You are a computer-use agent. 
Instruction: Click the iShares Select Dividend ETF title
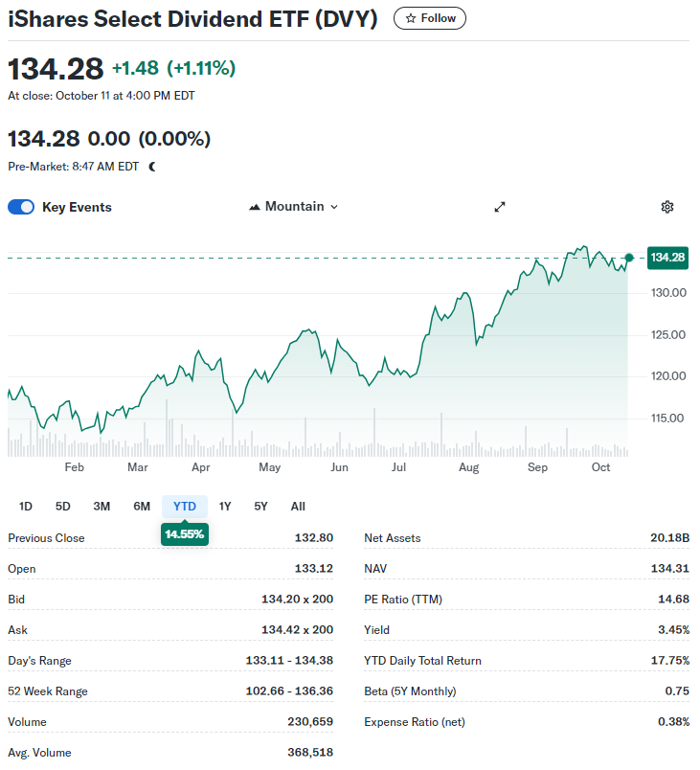click(x=192, y=19)
